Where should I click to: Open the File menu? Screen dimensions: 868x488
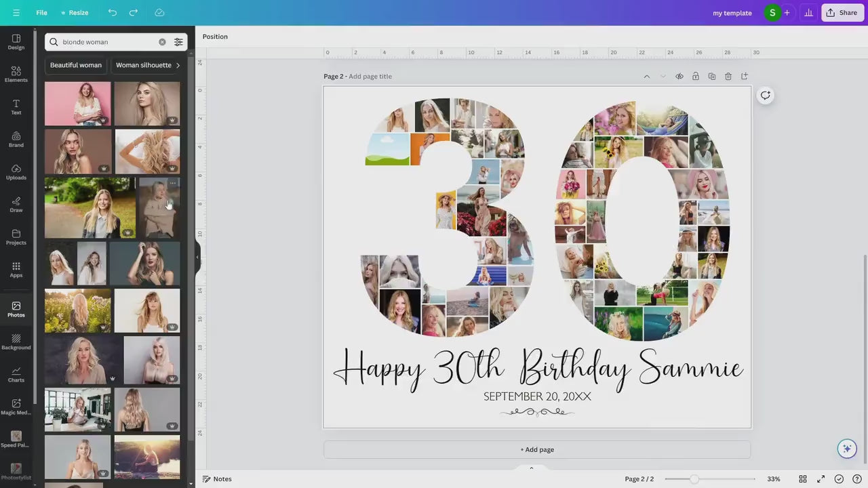coord(41,12)
